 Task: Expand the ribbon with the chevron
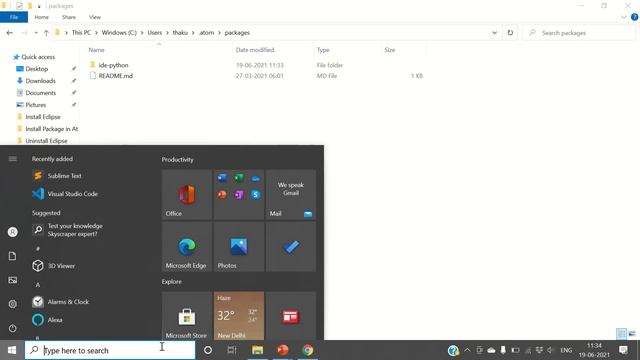tap(623, 17)
